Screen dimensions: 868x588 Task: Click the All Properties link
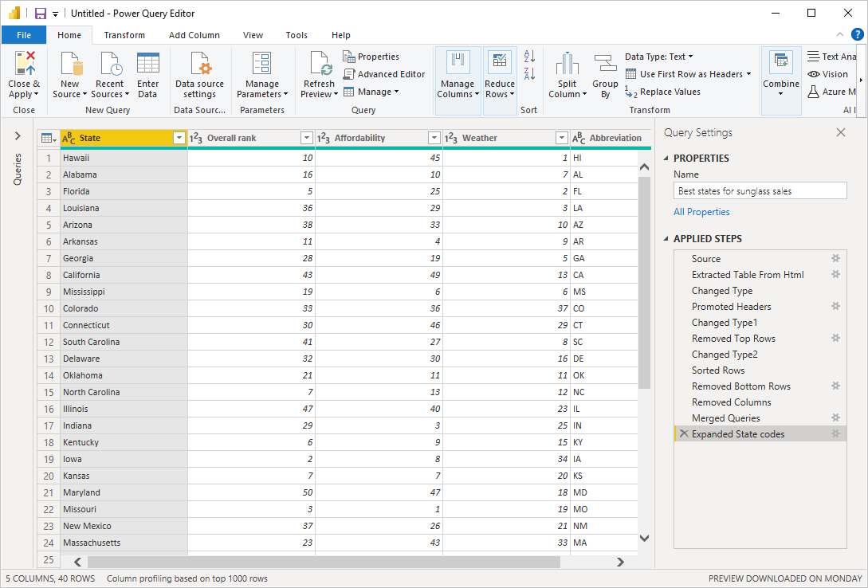(701, 212)
